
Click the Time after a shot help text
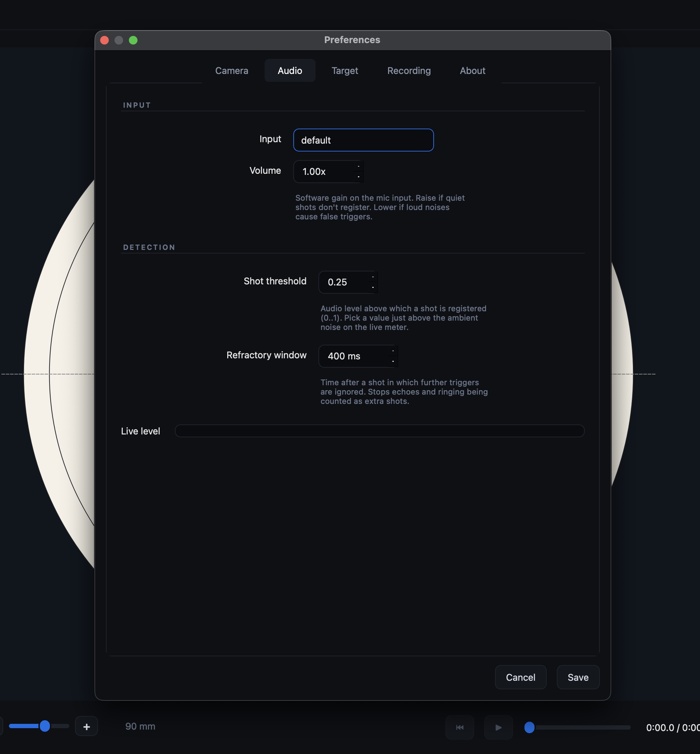[404, 392]
